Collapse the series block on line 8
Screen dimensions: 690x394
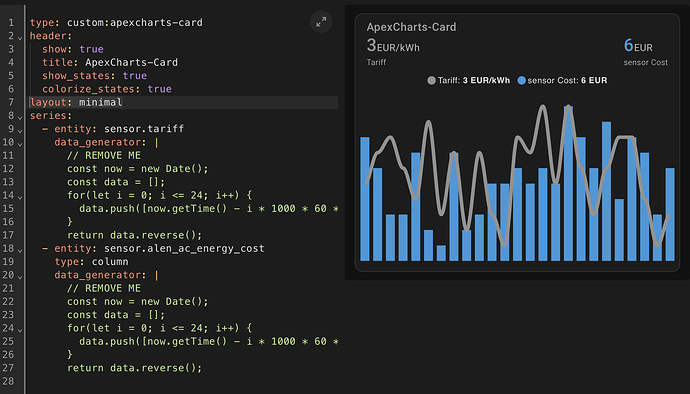tap(20, 118)
